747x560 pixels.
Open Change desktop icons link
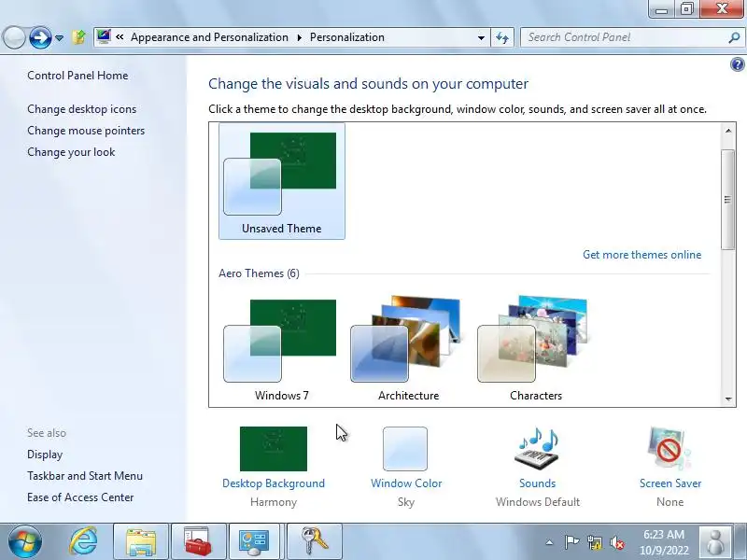coord(82,109)
